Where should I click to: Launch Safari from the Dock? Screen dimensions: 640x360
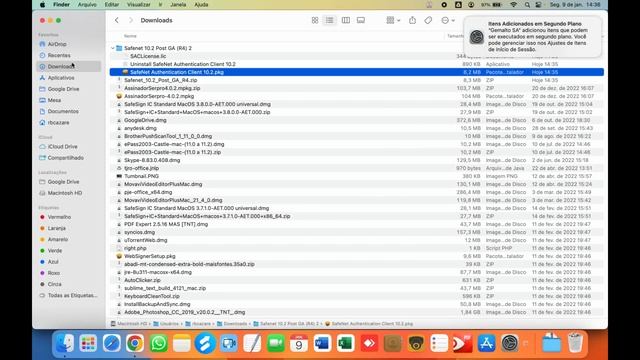point(111,343)
